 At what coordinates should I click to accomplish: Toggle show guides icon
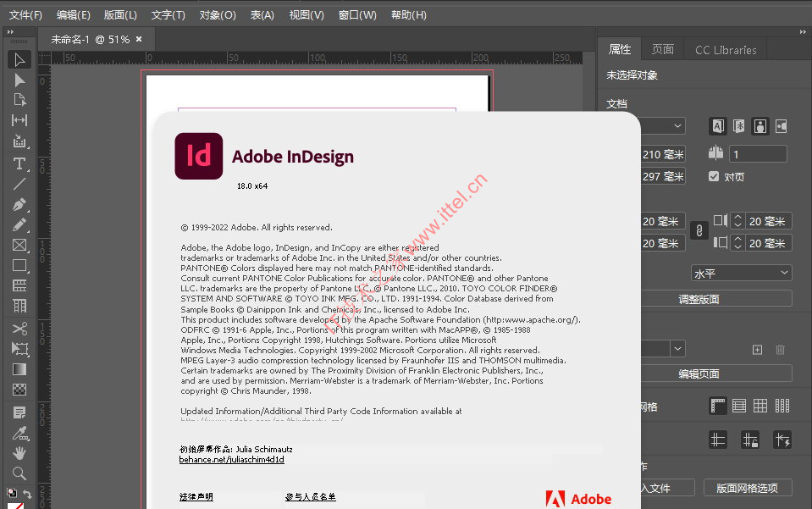pos(718,440)
